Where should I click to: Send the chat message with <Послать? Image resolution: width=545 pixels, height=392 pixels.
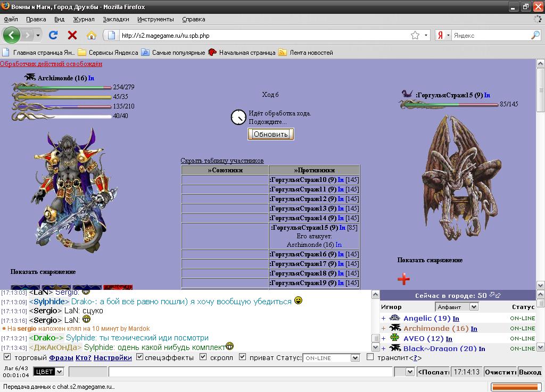[x=433, y=372]
